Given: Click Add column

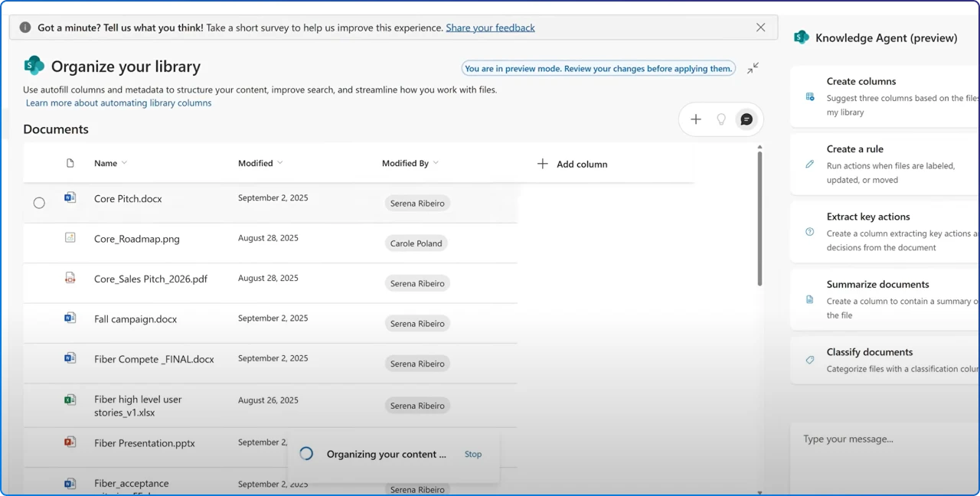Looking at the screenshot, I should tap(573, 164).
